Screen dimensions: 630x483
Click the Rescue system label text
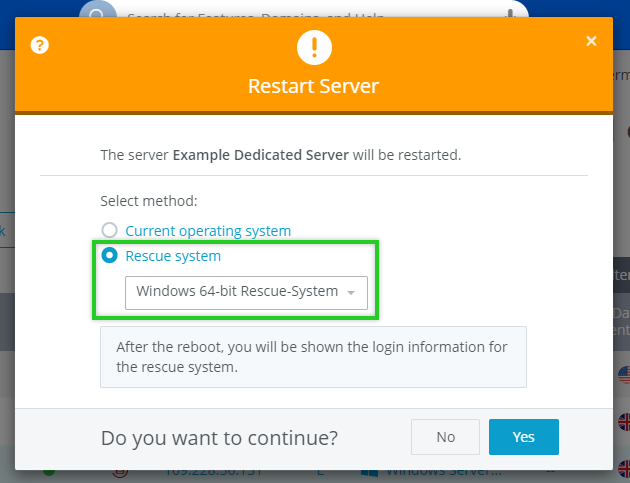[x=173, y=256]
